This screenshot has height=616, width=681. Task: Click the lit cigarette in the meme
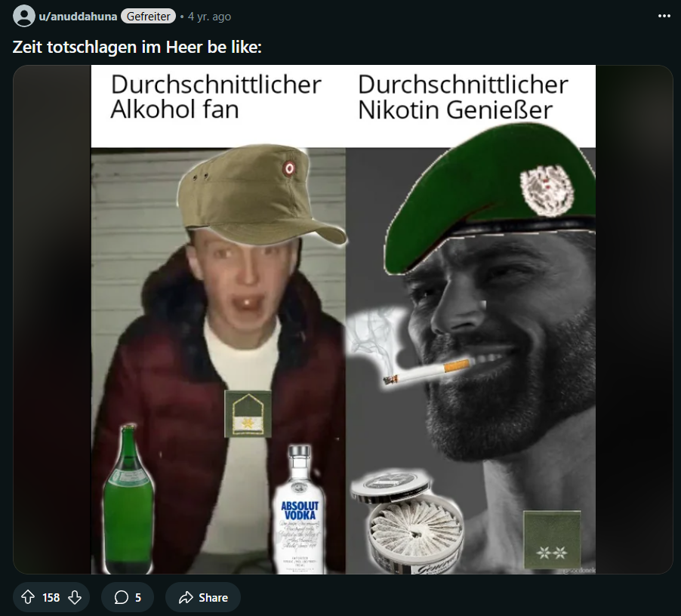tap(427, 371)
